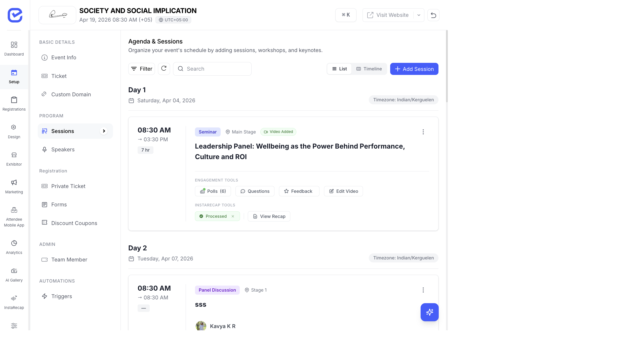Open the Visit Website dropdown arrow

pos(418,15)
